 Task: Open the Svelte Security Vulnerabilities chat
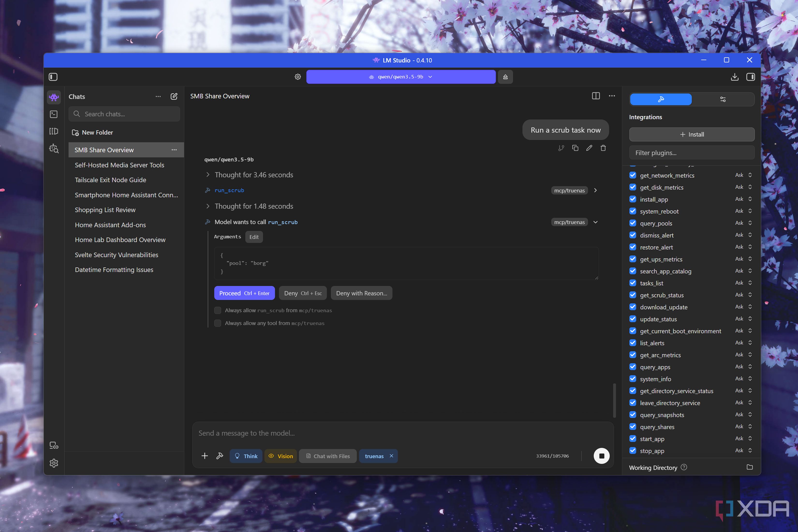click(126, 255)
